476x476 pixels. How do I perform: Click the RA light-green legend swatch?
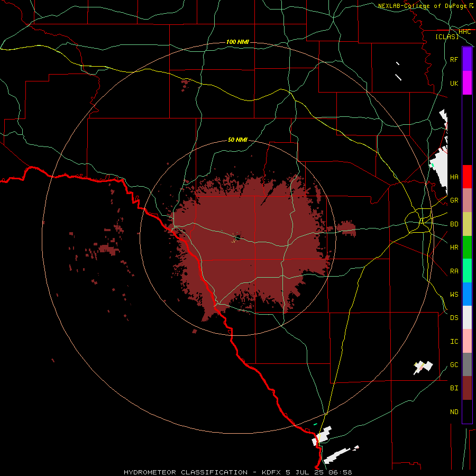coord(467,271)
